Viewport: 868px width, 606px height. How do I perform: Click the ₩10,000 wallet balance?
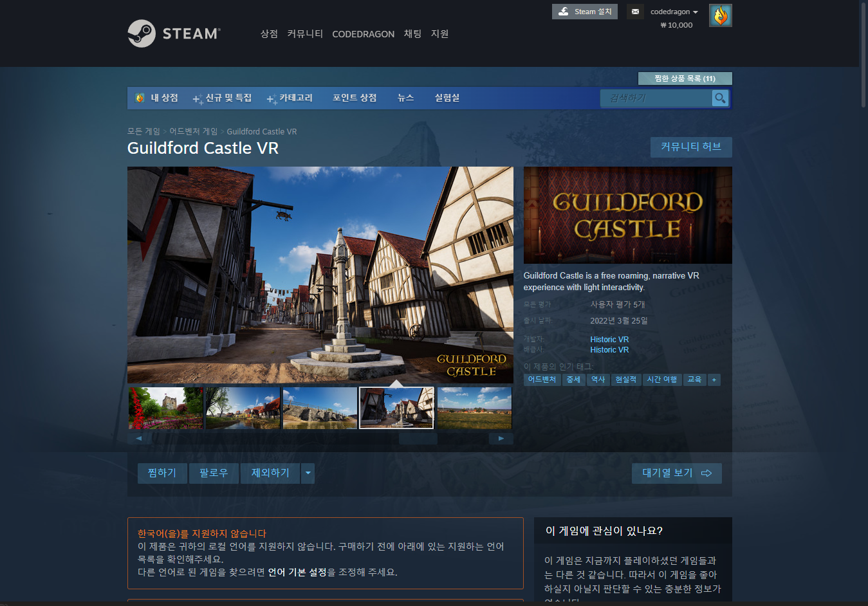click(676, 25)
